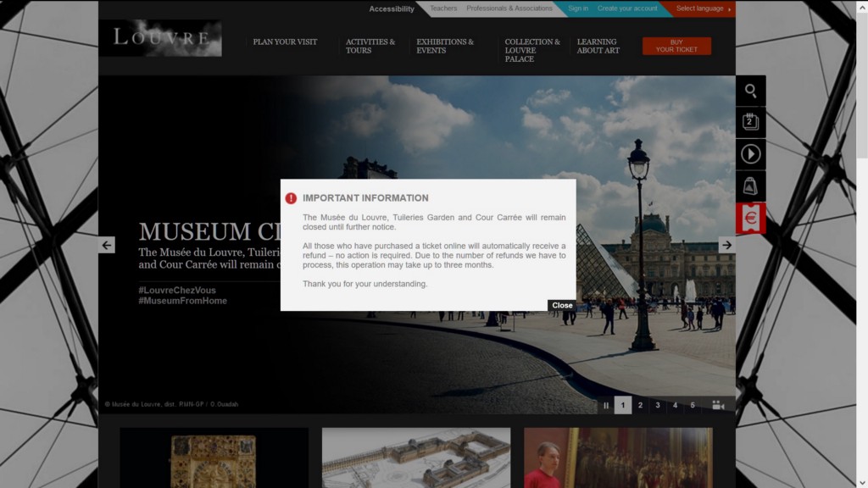Switch to slide 4
This screenshot has width=868, height=488.
coord(675,406)
